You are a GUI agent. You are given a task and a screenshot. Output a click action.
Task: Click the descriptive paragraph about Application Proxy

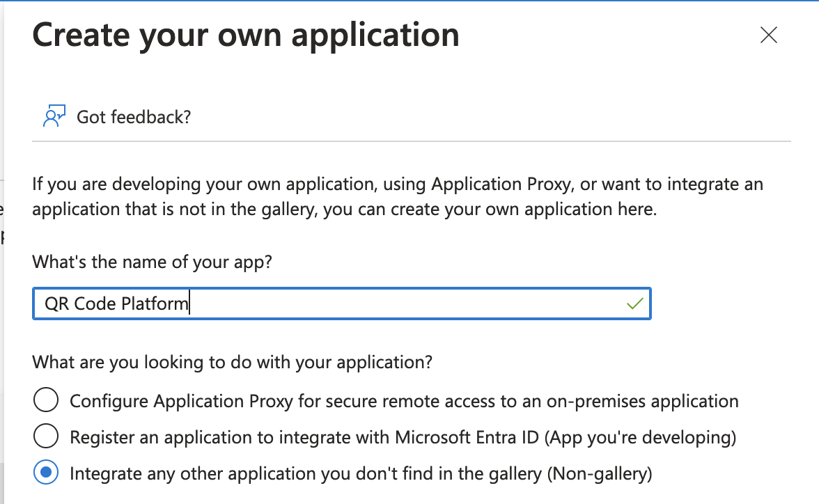pos(398,196)
